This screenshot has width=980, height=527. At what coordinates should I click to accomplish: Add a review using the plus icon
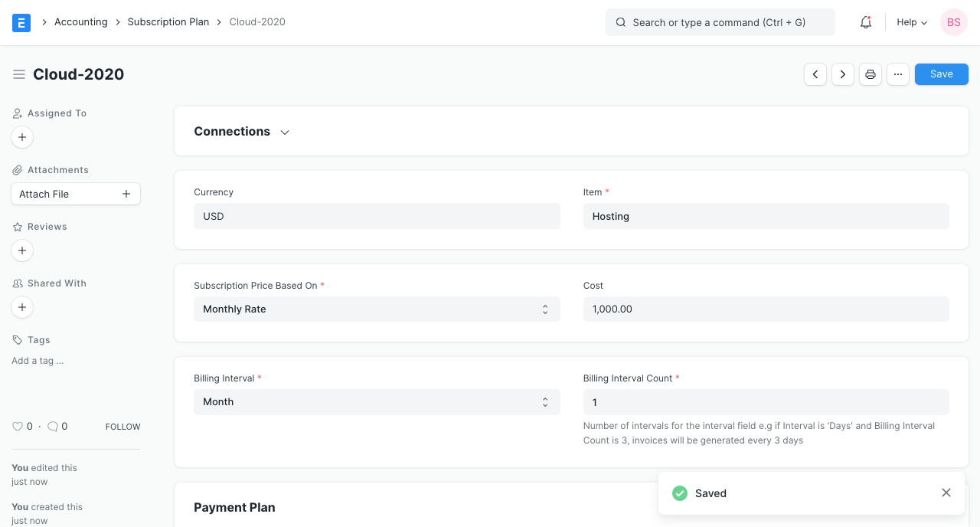point(21,250)
